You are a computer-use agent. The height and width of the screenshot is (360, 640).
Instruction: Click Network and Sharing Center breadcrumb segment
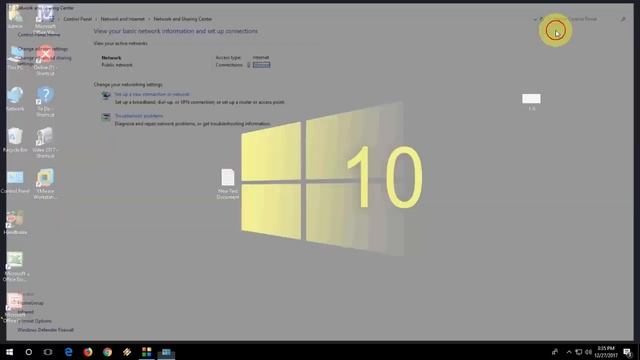[182, 19]
